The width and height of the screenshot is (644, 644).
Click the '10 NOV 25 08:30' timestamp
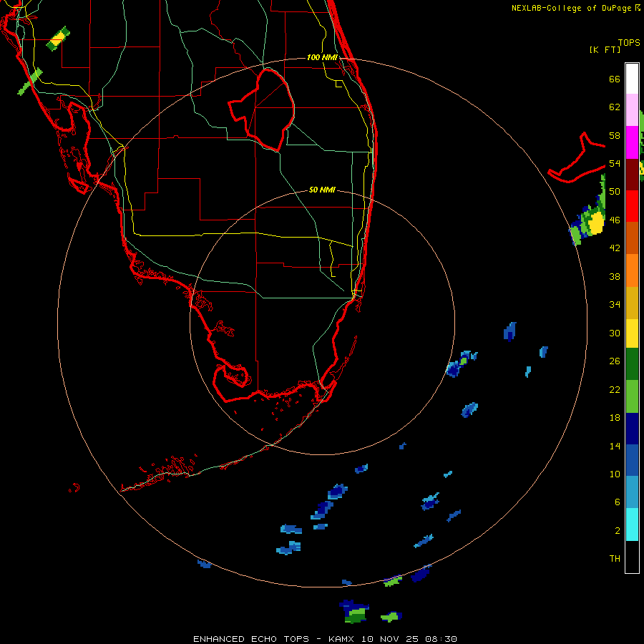click(x=409, y=639)
